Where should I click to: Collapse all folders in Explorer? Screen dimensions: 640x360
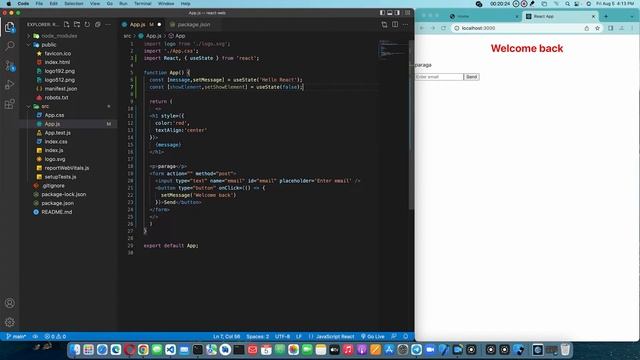(98, 24)
